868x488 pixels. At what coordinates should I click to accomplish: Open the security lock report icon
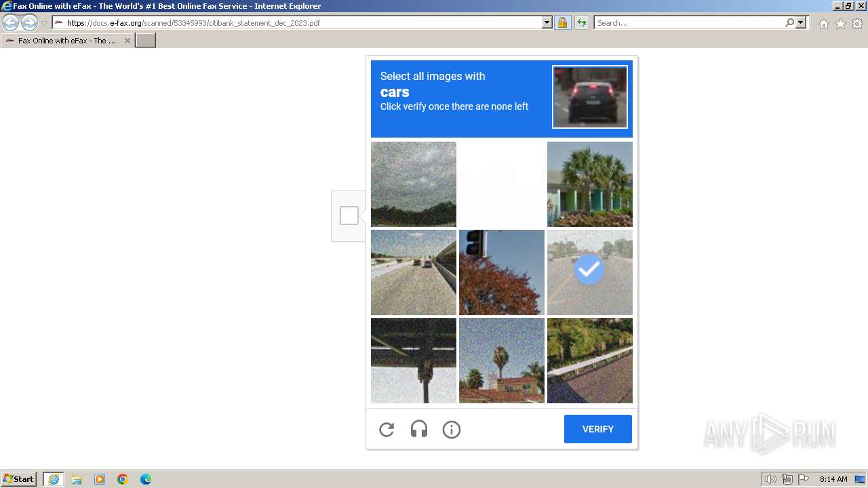coord(562,23)
